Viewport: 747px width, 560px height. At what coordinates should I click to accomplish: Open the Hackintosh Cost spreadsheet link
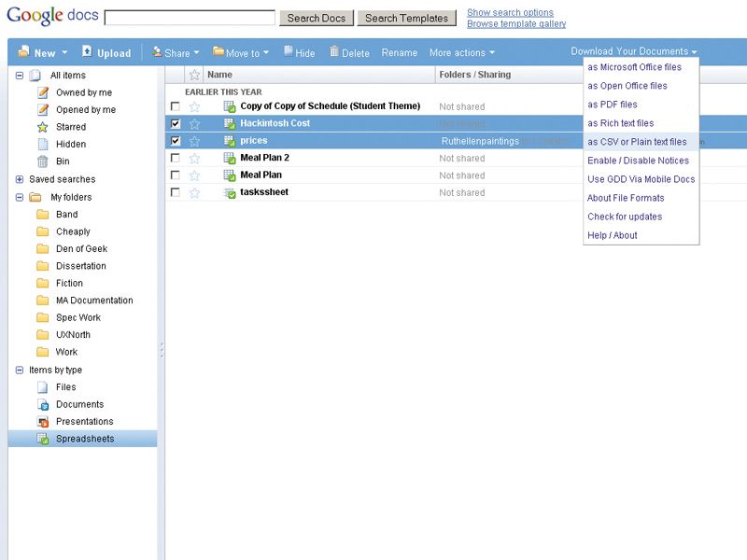275,123
